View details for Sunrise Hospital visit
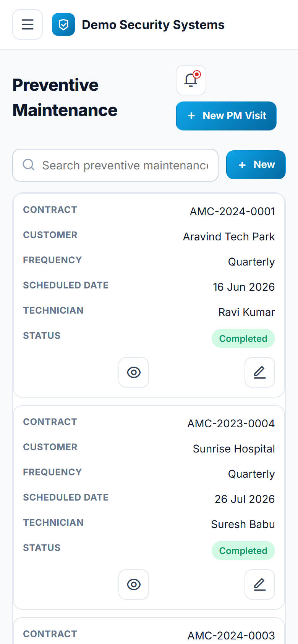This screenshot has width=298, height=644. pos(134,584)
